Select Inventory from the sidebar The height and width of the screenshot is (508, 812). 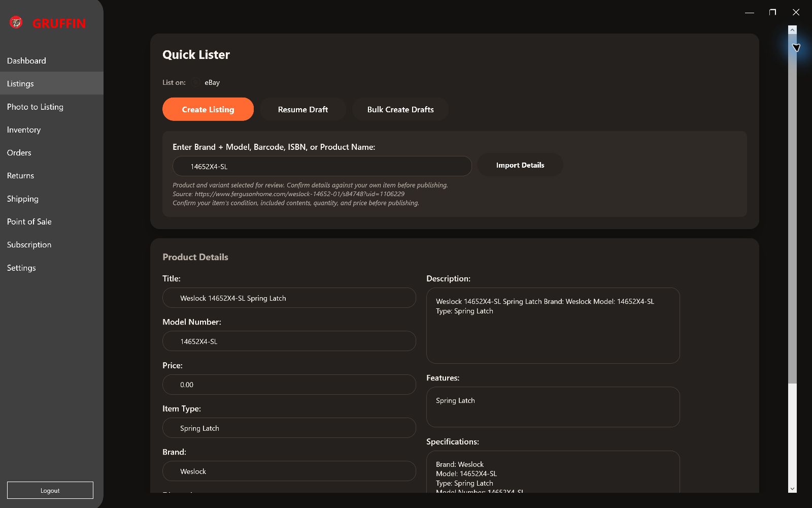click(x=52, y=130)
